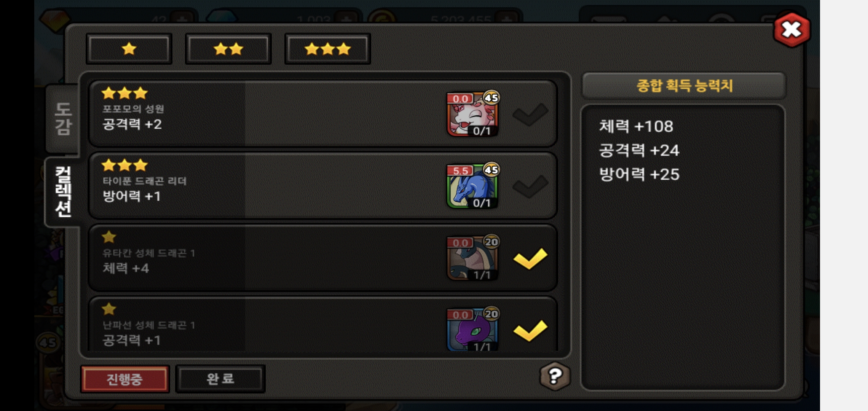The height and width of the screenshot is (411, 868).
Task: Click the 종합 획득 능력치 header
Action: click(684, 86)
